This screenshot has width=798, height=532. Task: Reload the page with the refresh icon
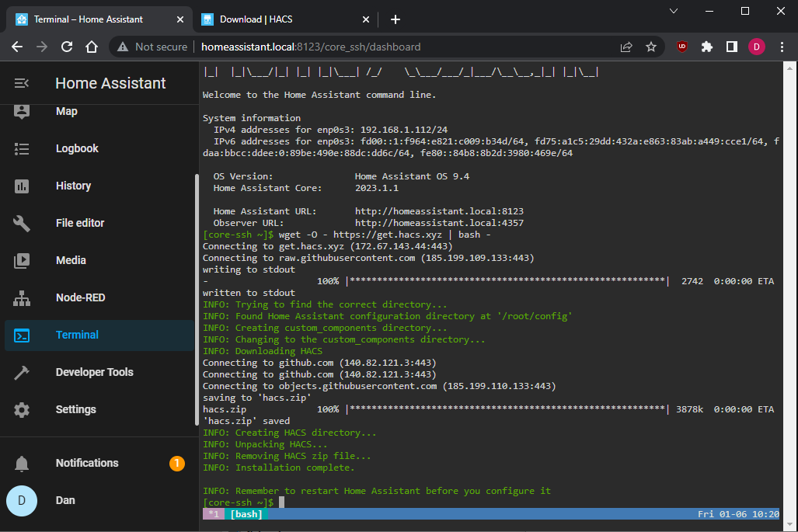67,47
